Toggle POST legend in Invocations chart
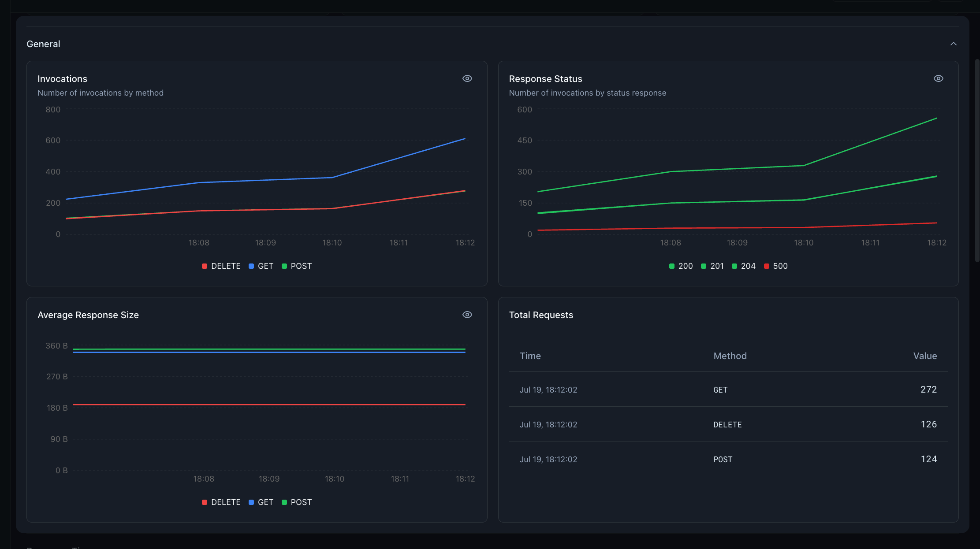 pos(297,266)
